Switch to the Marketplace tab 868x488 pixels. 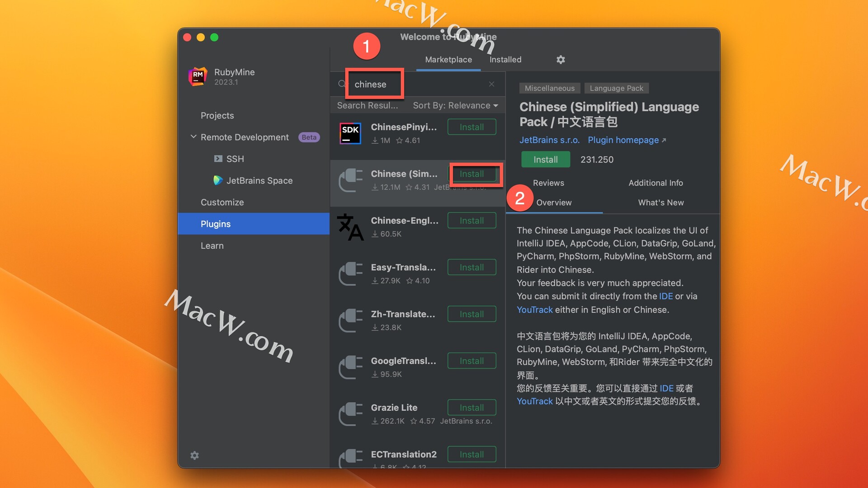pos(449,59)
